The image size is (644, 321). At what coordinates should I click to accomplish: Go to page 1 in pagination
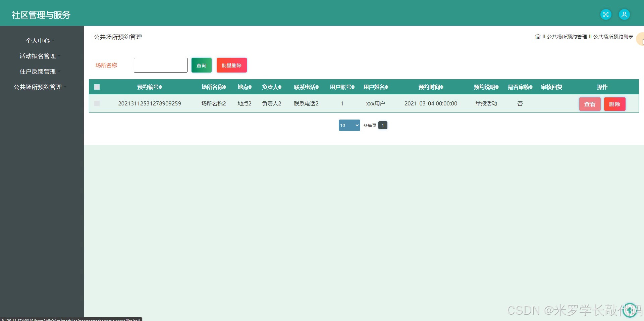click(383, 125)
